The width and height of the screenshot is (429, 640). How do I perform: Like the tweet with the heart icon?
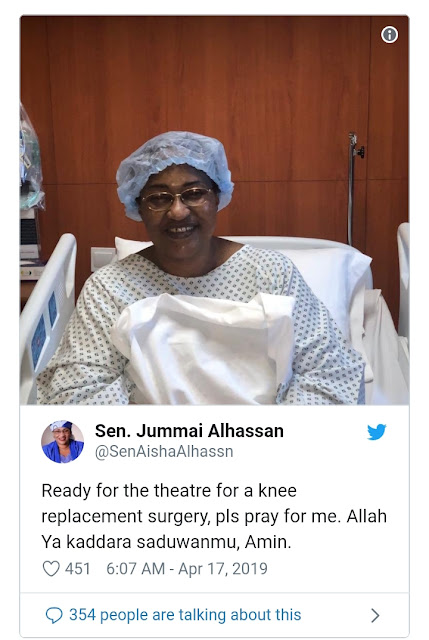pos(51,569)
